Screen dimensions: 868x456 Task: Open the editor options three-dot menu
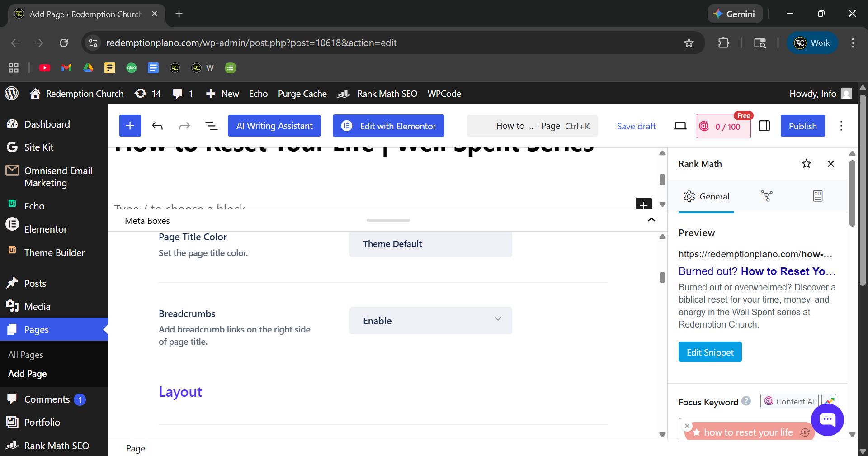841,126
